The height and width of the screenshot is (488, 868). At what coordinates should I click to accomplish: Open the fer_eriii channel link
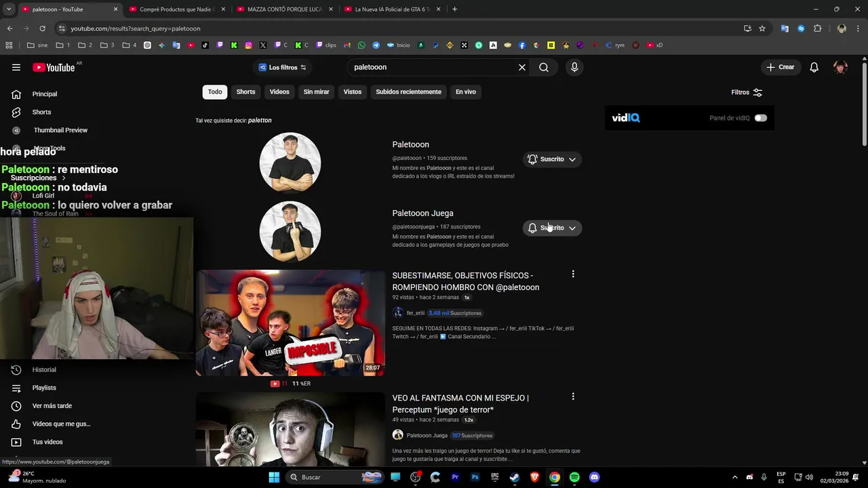(415, 313)
